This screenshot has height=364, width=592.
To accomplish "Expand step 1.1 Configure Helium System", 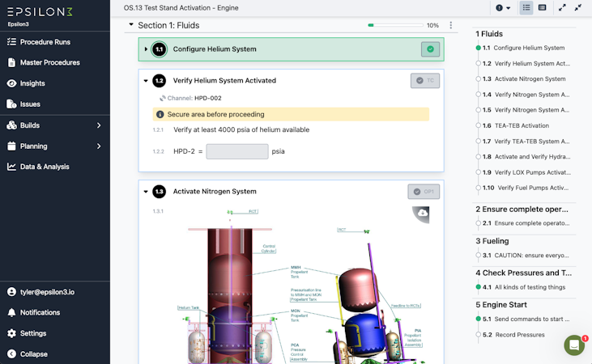I will pos(146,49).
